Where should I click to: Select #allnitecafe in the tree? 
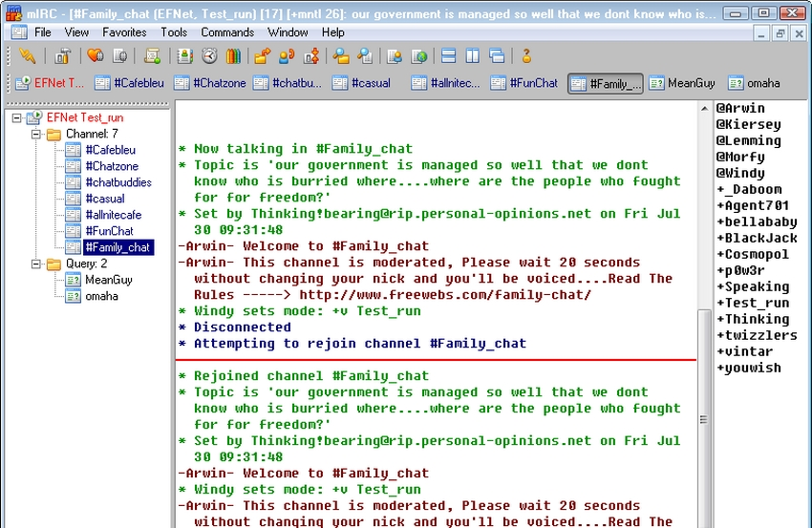[x=114, y=215]
